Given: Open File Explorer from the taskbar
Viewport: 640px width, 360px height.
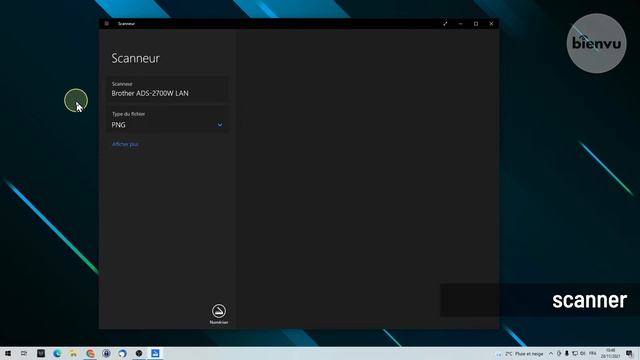Looking at the screenshot, I should pos(73,353).
